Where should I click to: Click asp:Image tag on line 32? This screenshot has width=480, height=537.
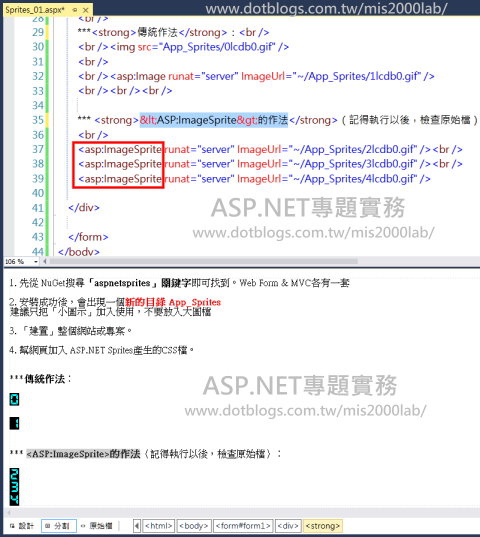[x=138, y=76]
